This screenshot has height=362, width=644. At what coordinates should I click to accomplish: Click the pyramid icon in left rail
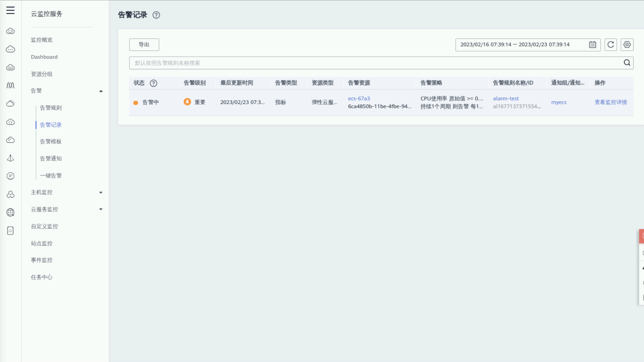coord(10,158)
